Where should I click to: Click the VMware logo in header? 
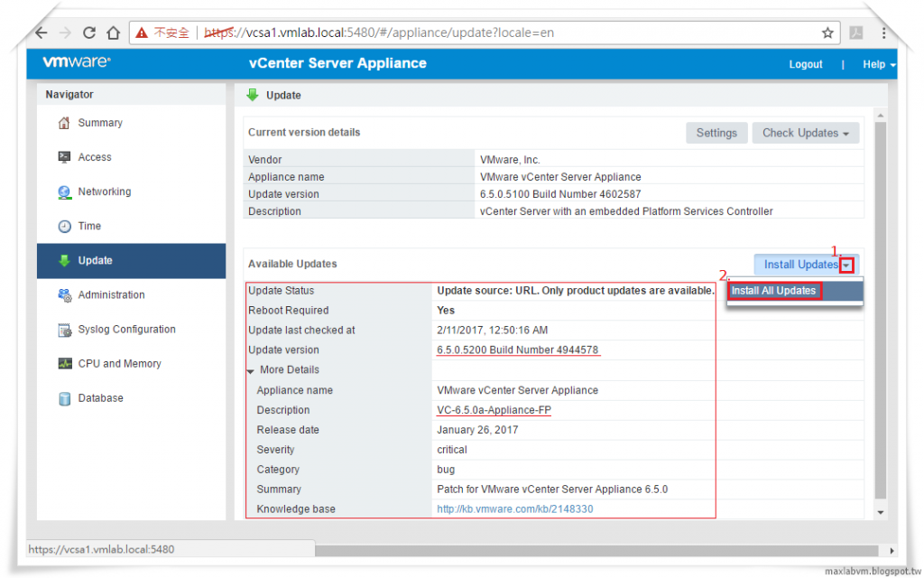76,62
